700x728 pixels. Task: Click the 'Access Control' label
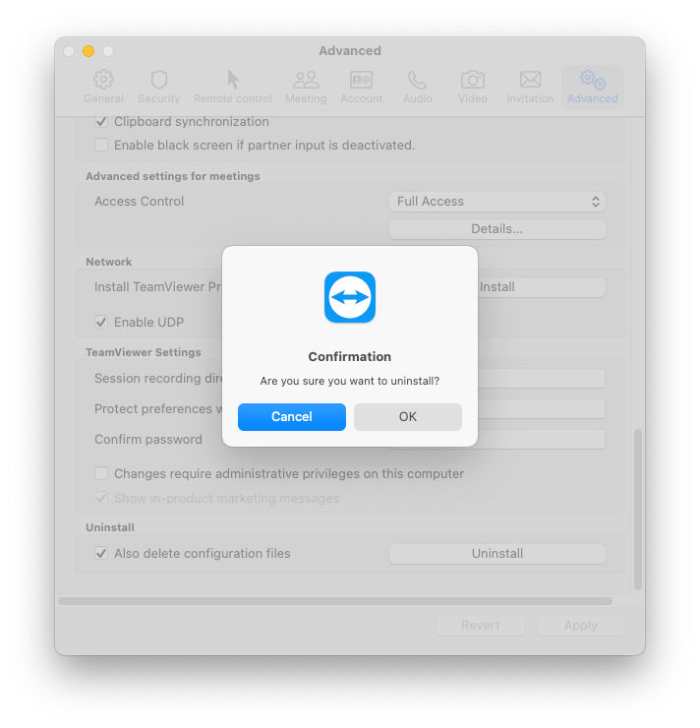coord(140,201)
